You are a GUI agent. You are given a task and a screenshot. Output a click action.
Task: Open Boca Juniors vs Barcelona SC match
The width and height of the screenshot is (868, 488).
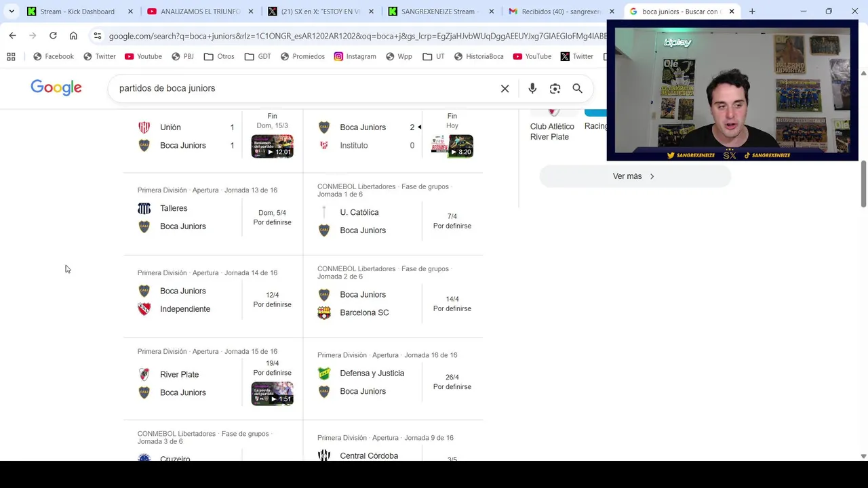(393, 296)
